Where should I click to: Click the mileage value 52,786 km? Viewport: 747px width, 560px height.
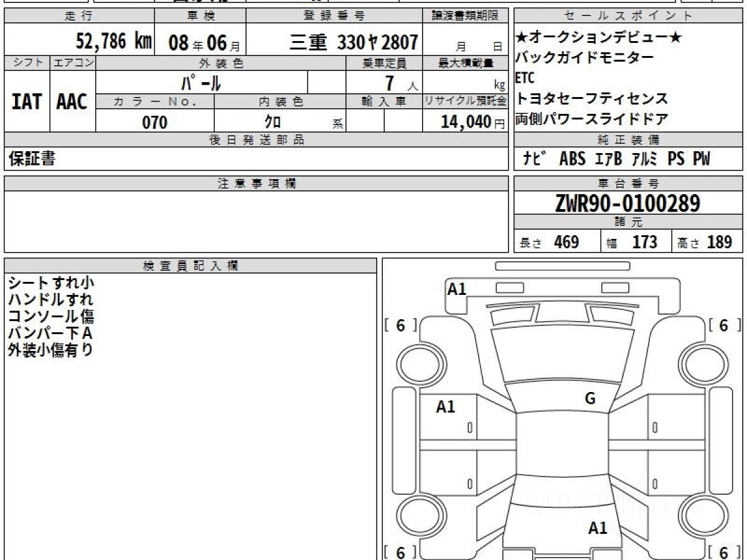114,42
